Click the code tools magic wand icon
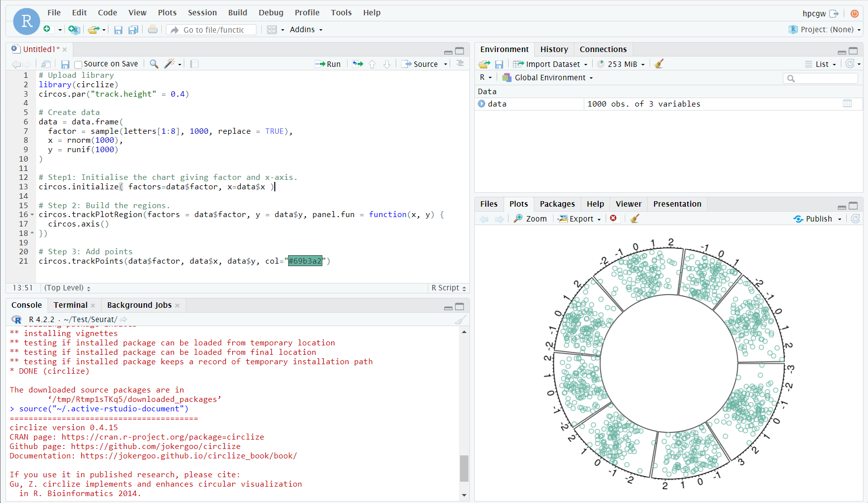Image resolution: width=868 pixels, height=503 pixels. click(170, 63)
